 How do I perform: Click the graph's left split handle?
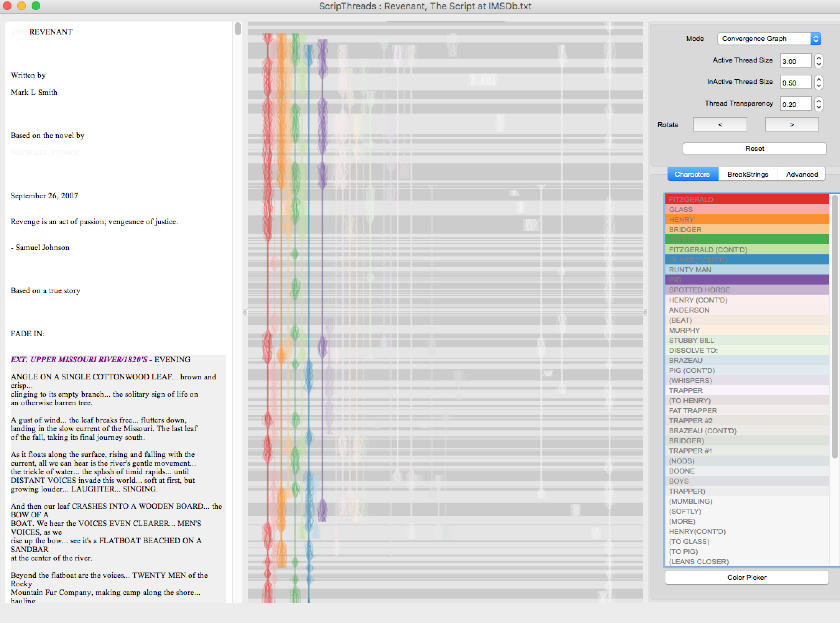245,313
